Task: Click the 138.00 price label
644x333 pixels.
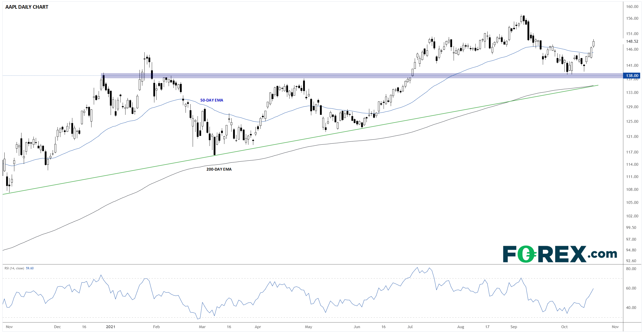Action: (632, 75)
